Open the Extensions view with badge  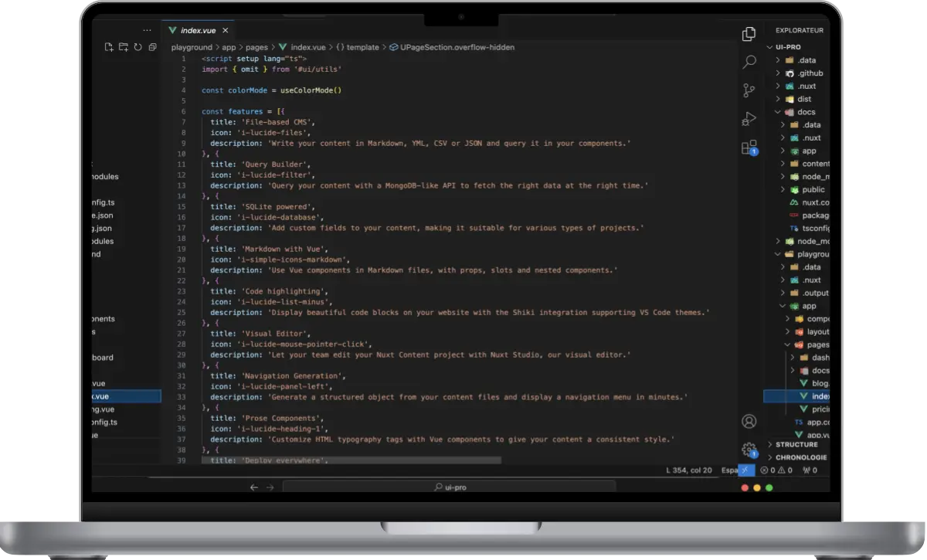[x=749, y=148]
